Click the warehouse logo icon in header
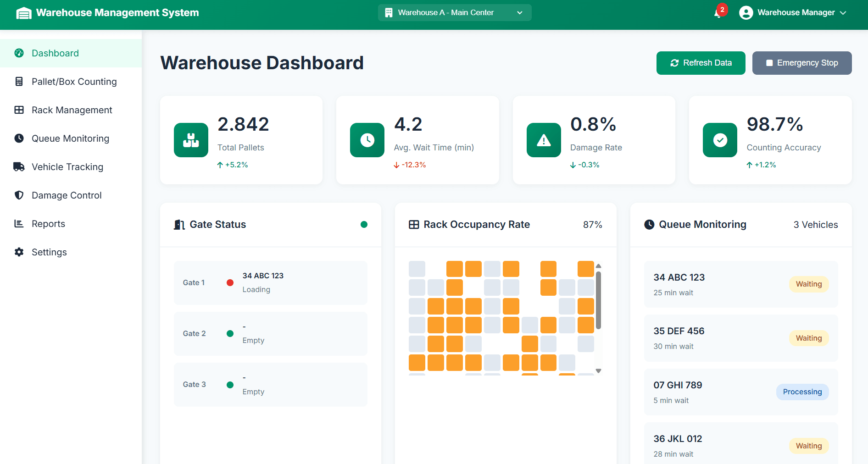Image resolution: width=868 pixels, height=464 pixels. coord(24,13)
